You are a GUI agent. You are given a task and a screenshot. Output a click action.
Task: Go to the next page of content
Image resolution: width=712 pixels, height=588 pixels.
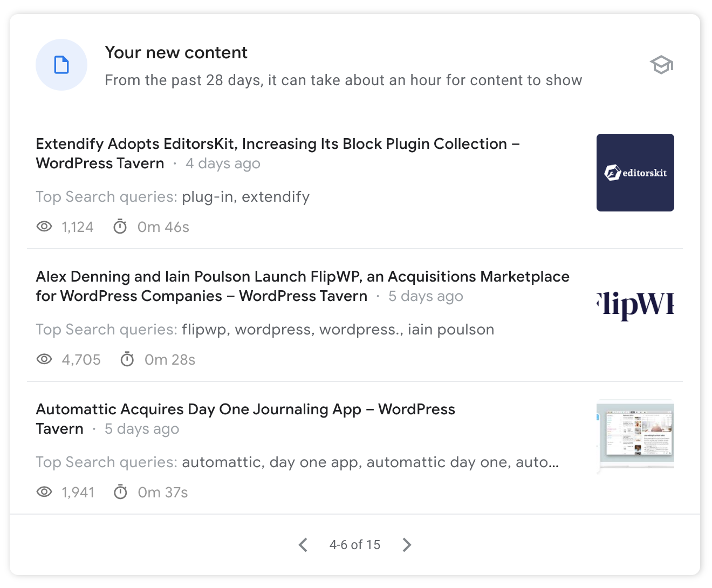[x=407, y=545]
